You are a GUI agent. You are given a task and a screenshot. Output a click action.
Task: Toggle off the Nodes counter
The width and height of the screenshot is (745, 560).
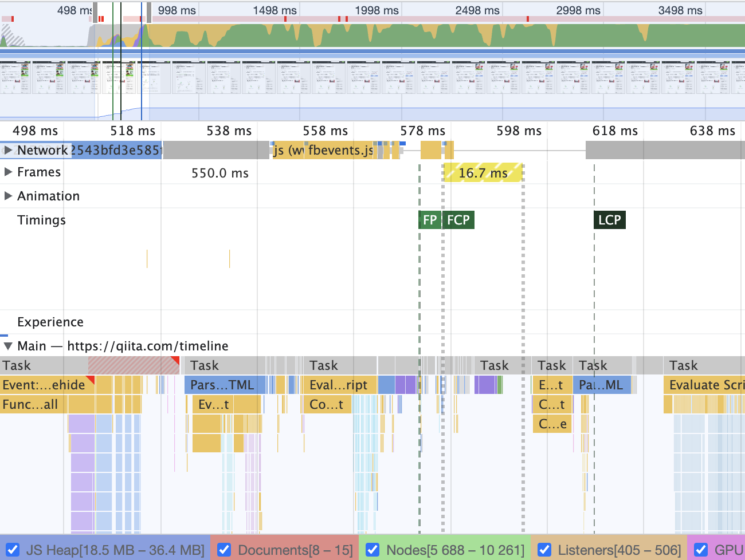[372, 549]
